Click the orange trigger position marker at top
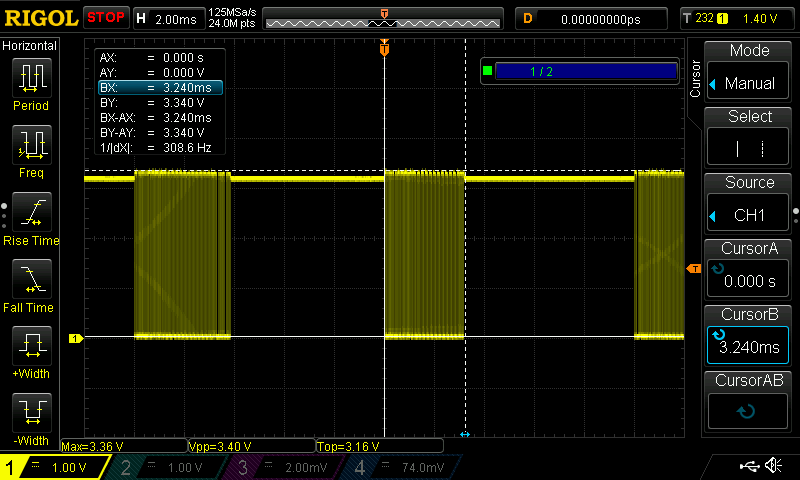800x480 pixels. tap(384, 48)
